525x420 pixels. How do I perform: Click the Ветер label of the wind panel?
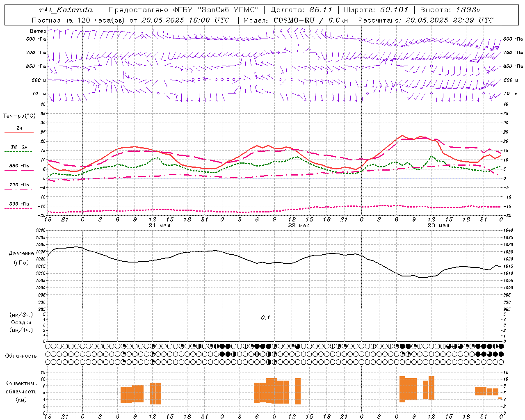pyautogui.click(x=38, y=31)
